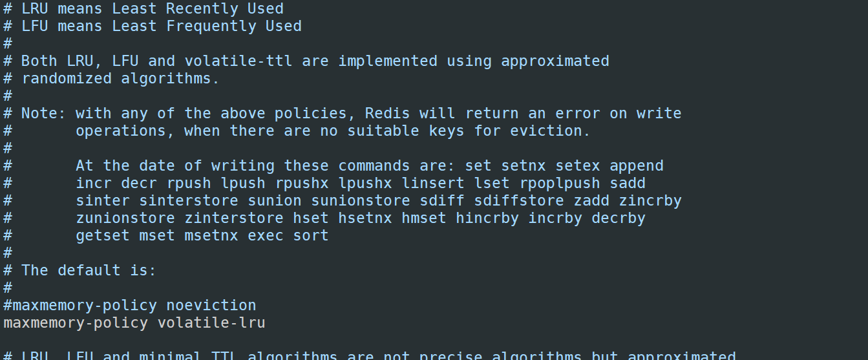Click the 'getset' command name
Image resolution: width=868 pixels, height=360 pixels.
point(103,236)
